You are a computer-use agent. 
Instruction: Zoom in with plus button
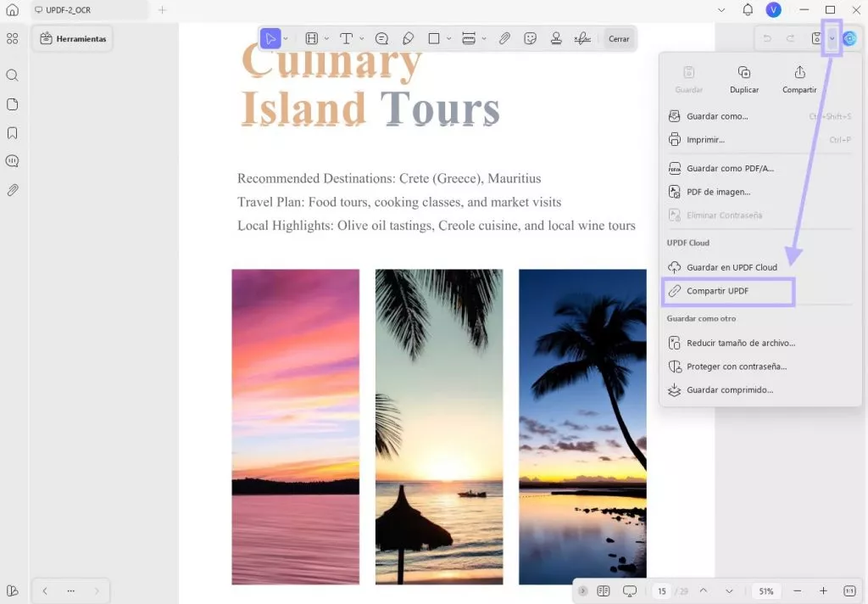click(x=823, y=591)
